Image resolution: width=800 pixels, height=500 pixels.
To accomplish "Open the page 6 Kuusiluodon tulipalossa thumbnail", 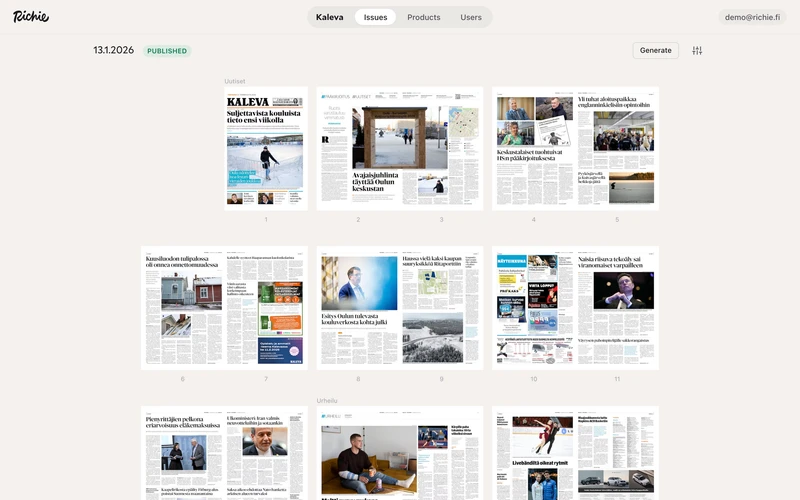I will pos(183,308).
